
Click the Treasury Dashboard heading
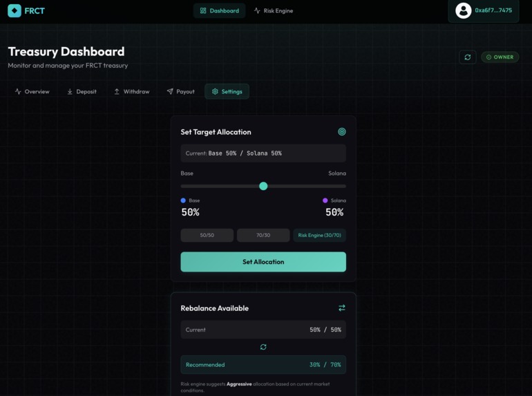tap(66, 52)
